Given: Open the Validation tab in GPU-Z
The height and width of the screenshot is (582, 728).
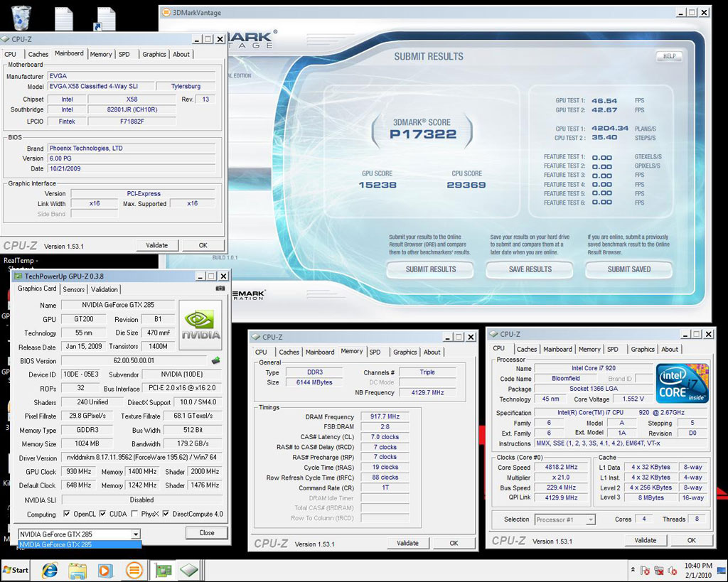Looking at the screenshot, I should [x=105, y=289].
